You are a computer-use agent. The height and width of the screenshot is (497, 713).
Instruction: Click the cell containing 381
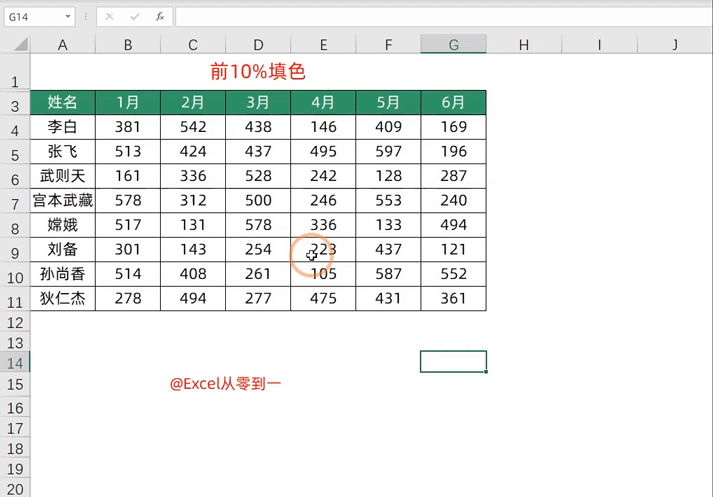[128, 127]
